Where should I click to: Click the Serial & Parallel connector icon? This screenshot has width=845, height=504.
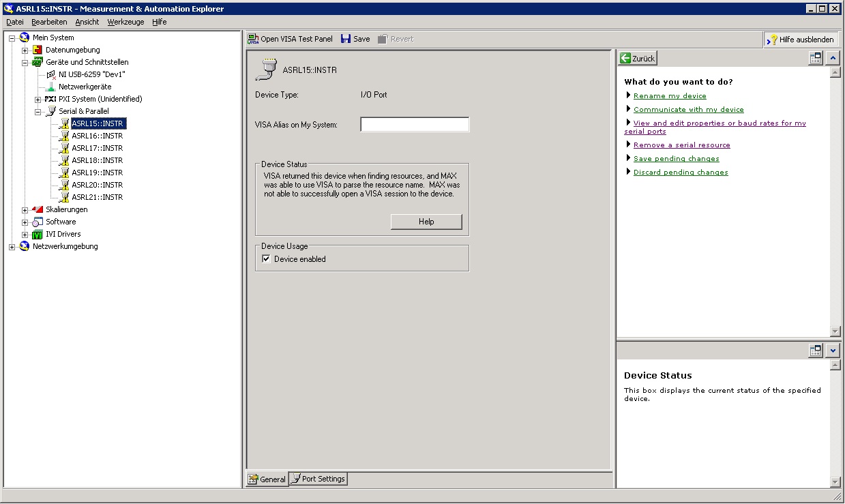click(x=51, y=111)
